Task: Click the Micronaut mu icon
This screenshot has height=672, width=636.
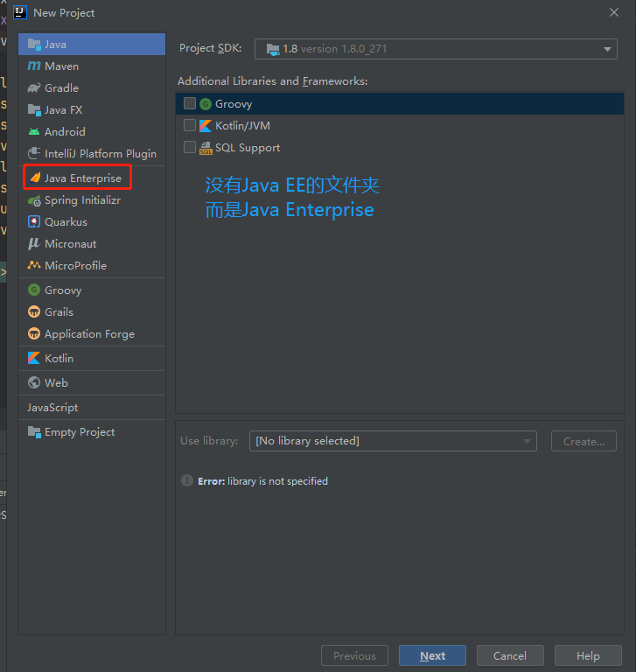Action: point(34,243)
